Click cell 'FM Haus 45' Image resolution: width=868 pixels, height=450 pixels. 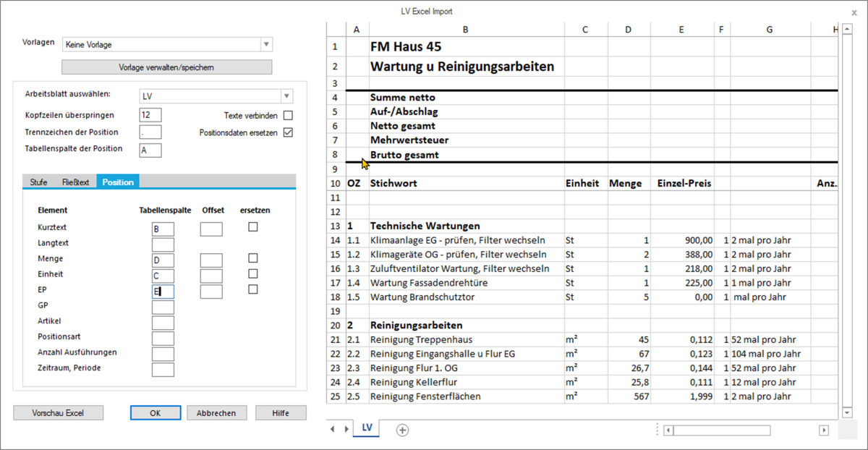click(465, 46)
